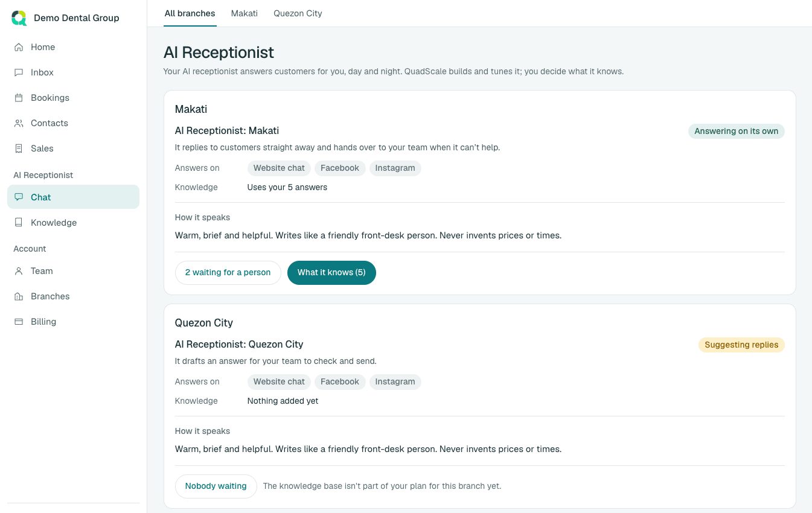The image size is (812, 513).
Task: Click the 'AI Receptionist: Makati' heading
Action: (x=227, y=131)
